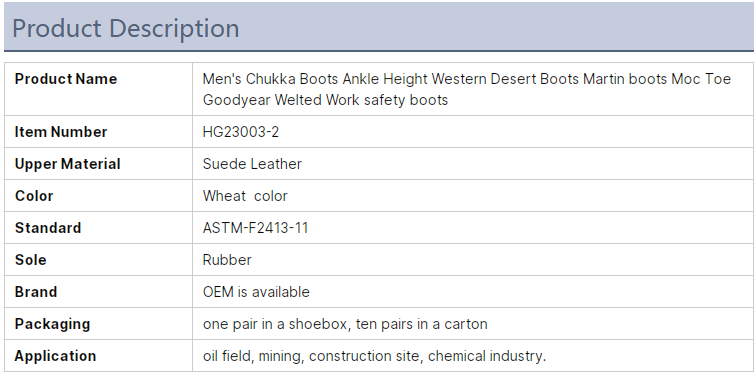Select the Product Name label cell
The height and width of the screenshot is (375, 756).
[98, 89]
